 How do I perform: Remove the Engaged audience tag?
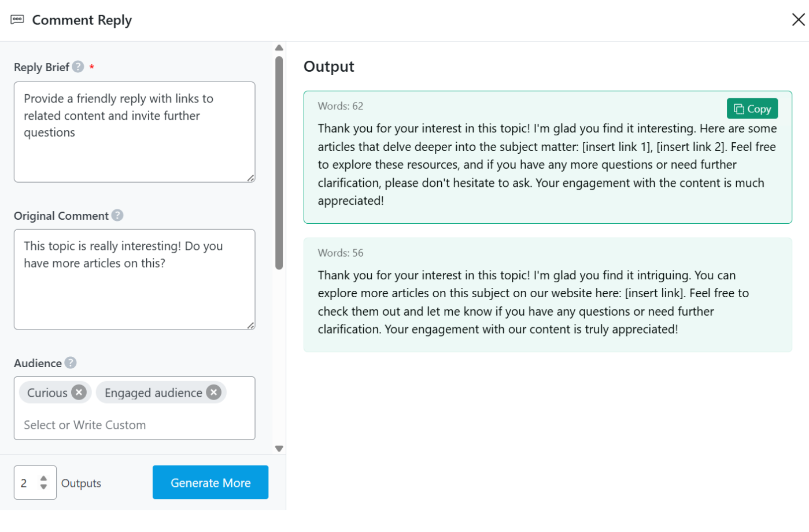point(214,393)
